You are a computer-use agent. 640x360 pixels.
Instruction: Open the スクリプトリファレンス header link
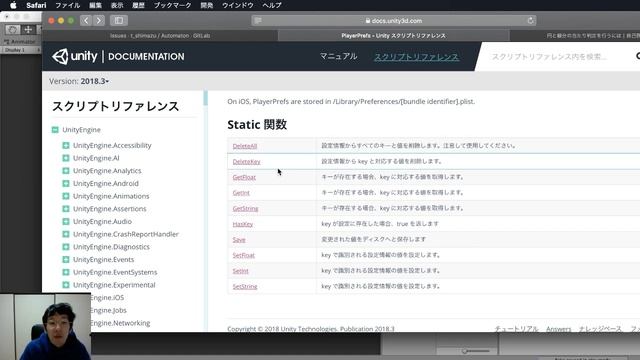(416, 57)
